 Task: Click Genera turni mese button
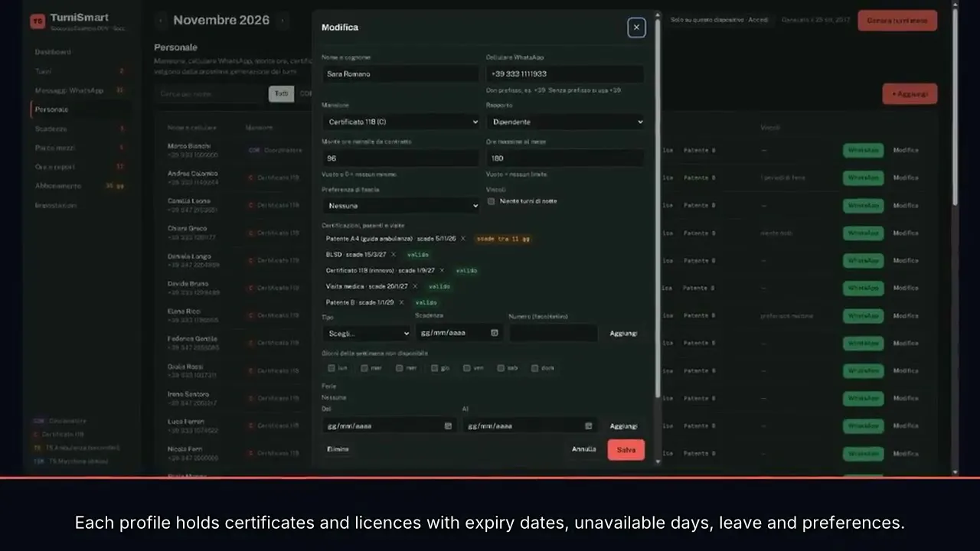897,21
